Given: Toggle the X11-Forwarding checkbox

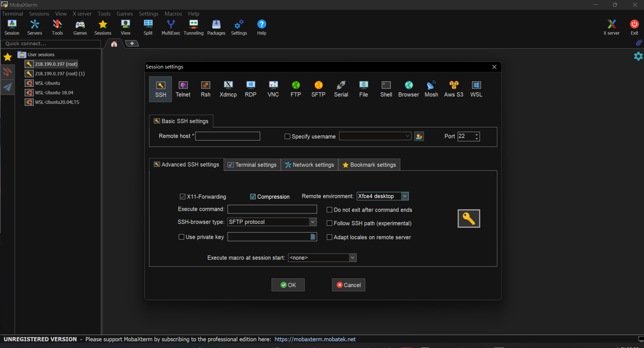Looking at the screenshot, I should click(x=183, y=197).
